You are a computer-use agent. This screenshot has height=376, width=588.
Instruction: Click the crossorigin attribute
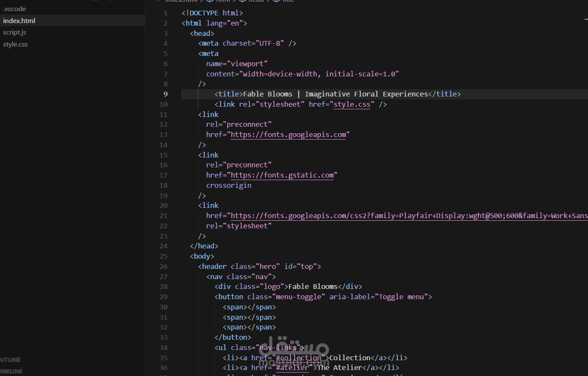[x=228, y=185]
